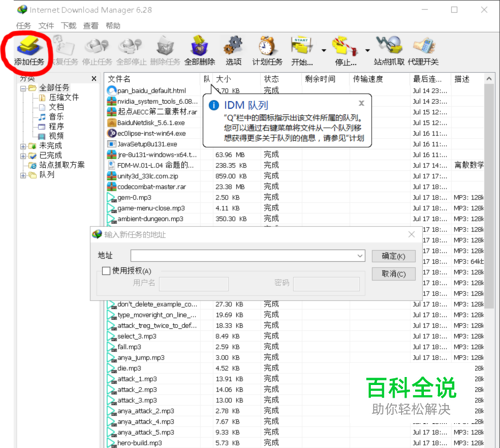The width and height of the screenshot is (500, 448).
Task: Collapse the 全部任务 tree node
Action: point(23,89)
